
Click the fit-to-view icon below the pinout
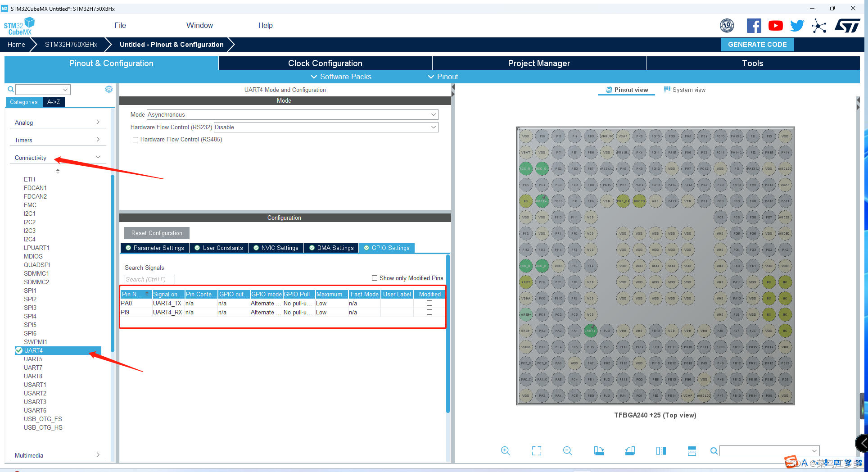(x=537, y=451)
